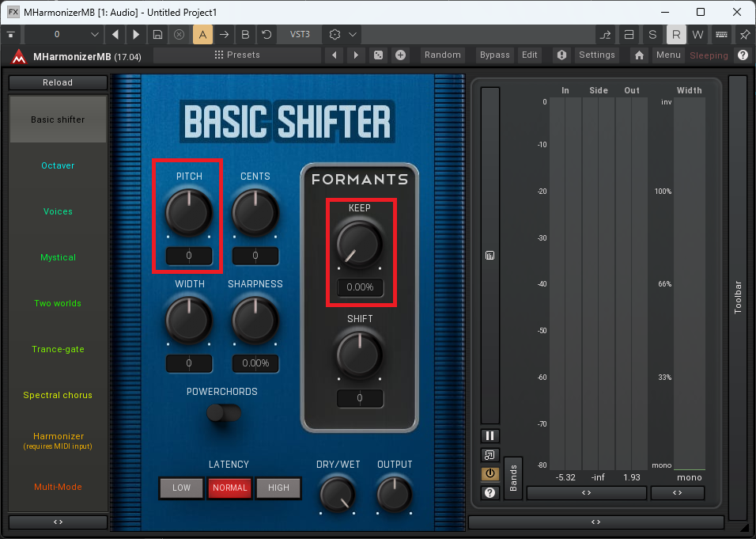Screen dimensions: 756x539
Task: Open the Edit screen
Action: pos(529,55)
